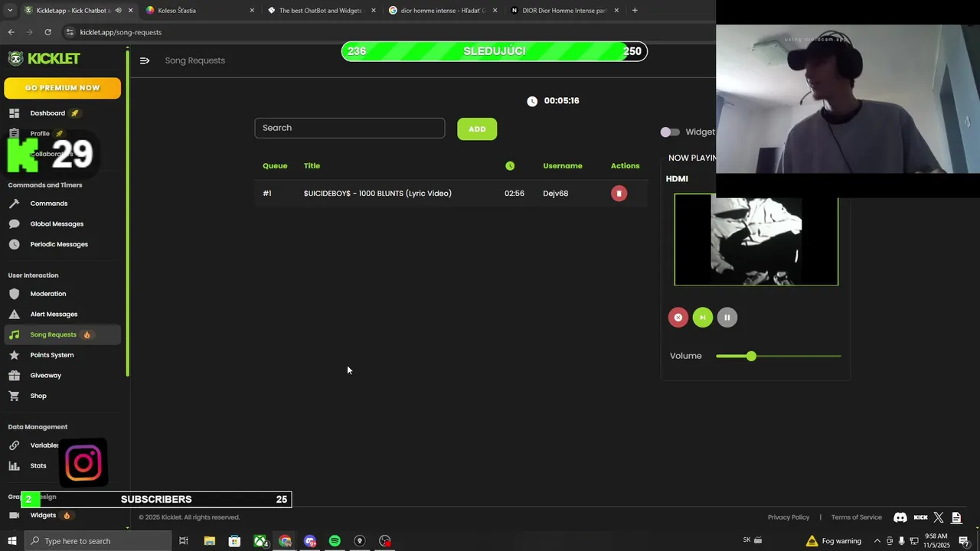980x551 pixels.
Task: Skip to next song
Action: (703, 318)
